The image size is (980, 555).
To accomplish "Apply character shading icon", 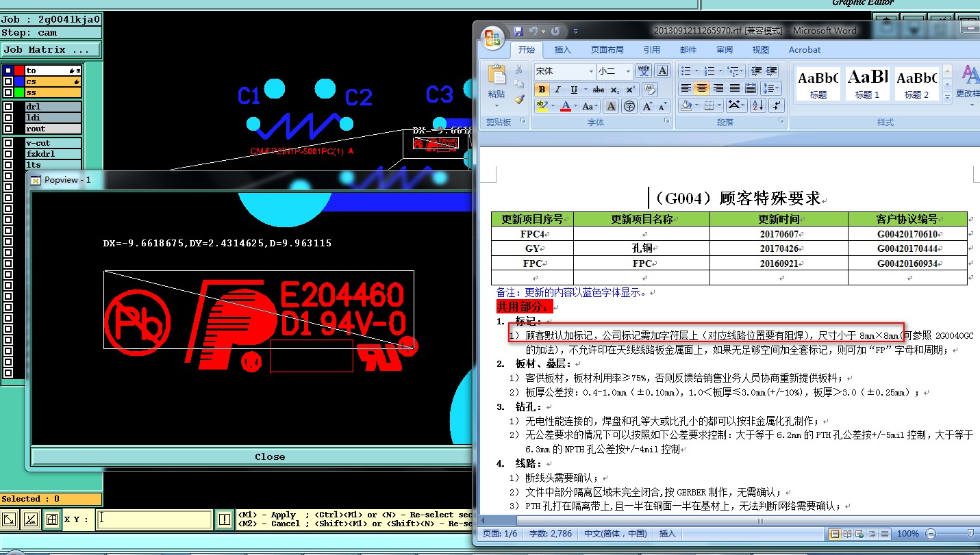I will click(611, 106).
